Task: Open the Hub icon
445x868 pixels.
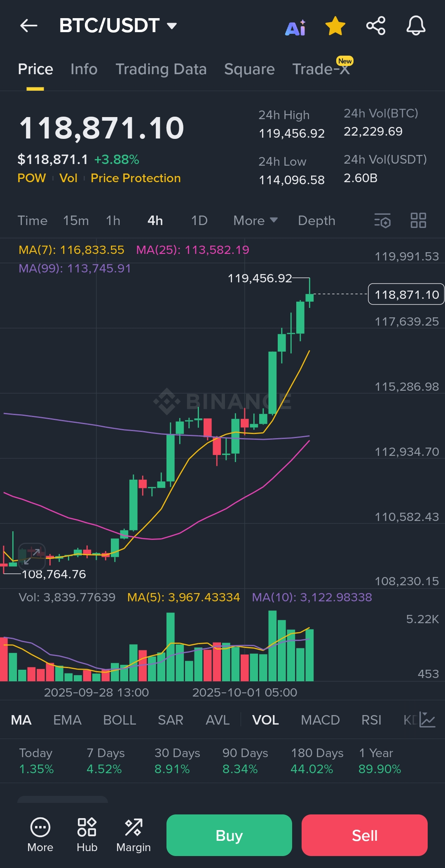Action: click(87, 835)
